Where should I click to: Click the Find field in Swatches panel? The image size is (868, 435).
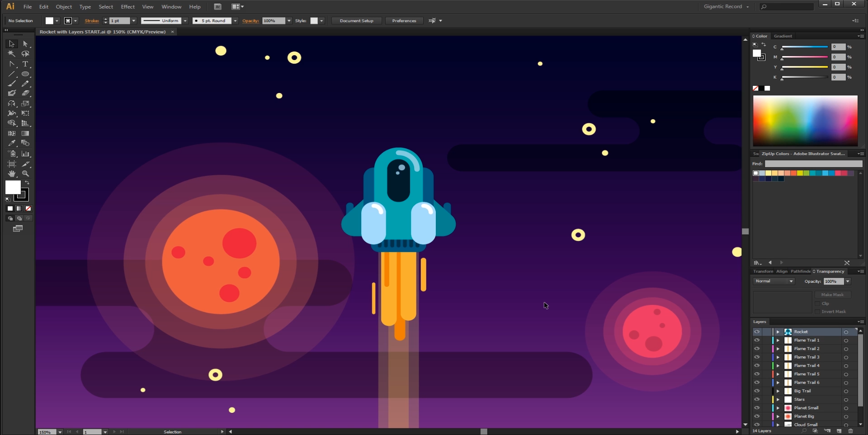click(x=814, y=164)
